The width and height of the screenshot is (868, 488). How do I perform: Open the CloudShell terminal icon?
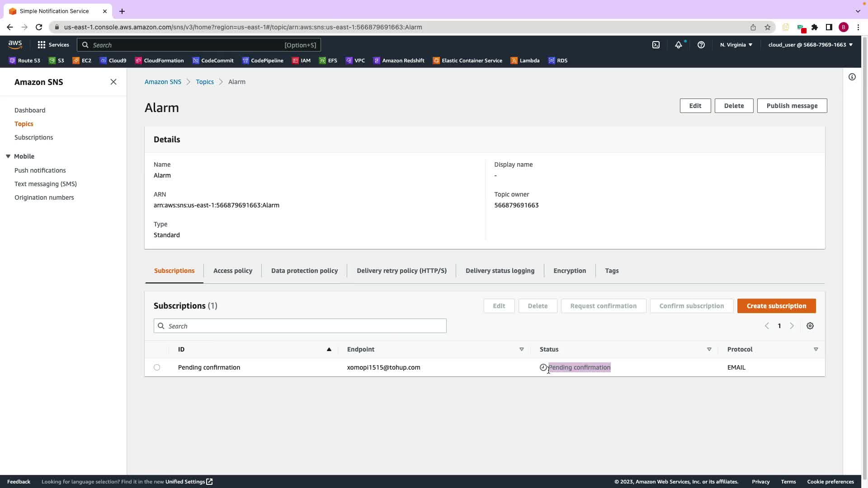[x=656, y=45]
